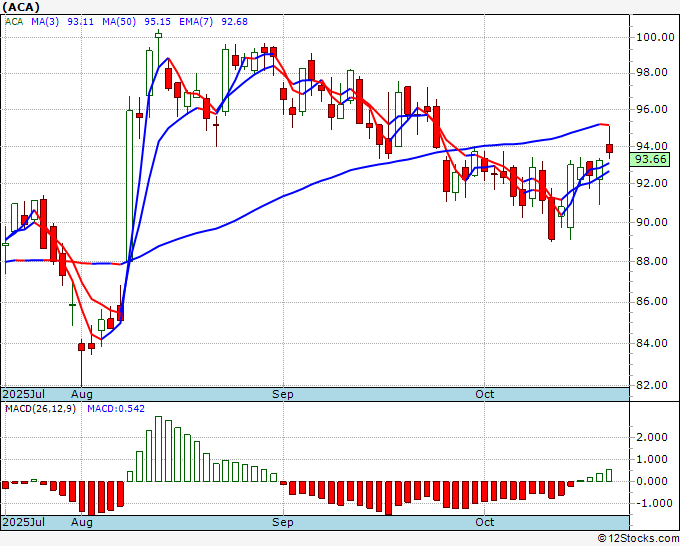Click Oct on the MACD panel time axis
This screenshot has width=680, height=546.
point(484,522)
